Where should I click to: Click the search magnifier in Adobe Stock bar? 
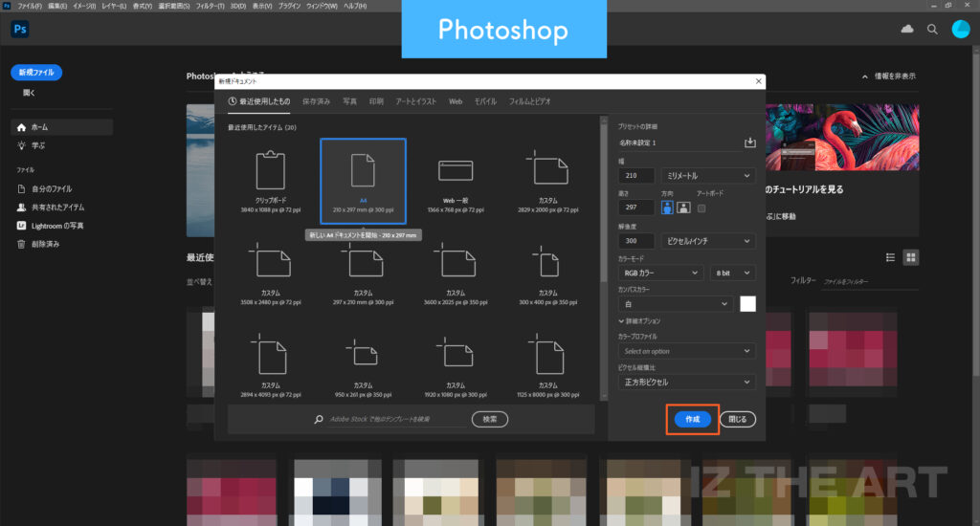319,419
